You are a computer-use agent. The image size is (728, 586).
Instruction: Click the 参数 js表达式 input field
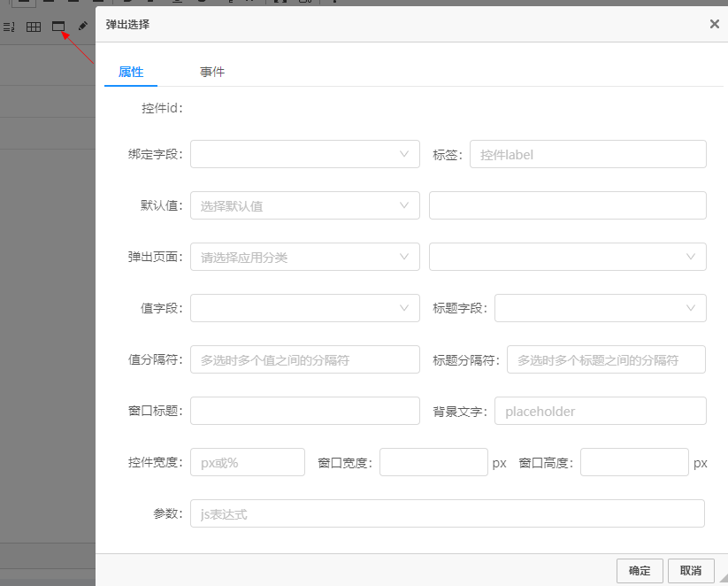(448, 513)
